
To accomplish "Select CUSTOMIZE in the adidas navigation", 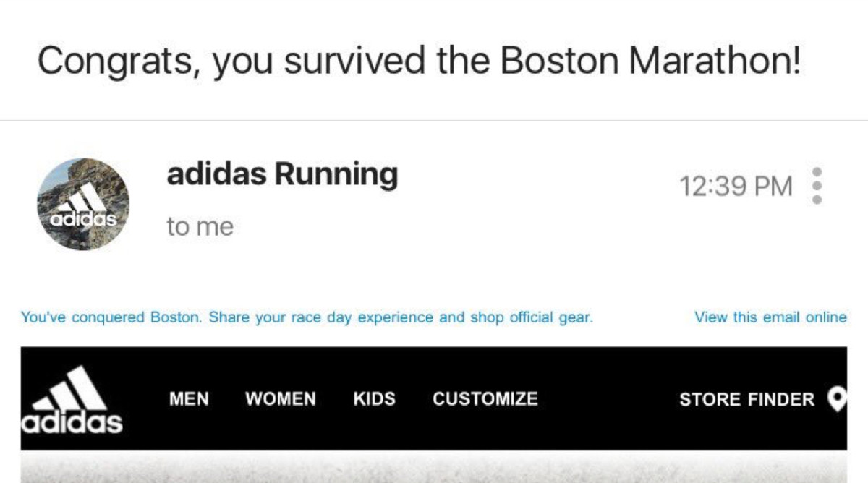I will click(485, 398).
